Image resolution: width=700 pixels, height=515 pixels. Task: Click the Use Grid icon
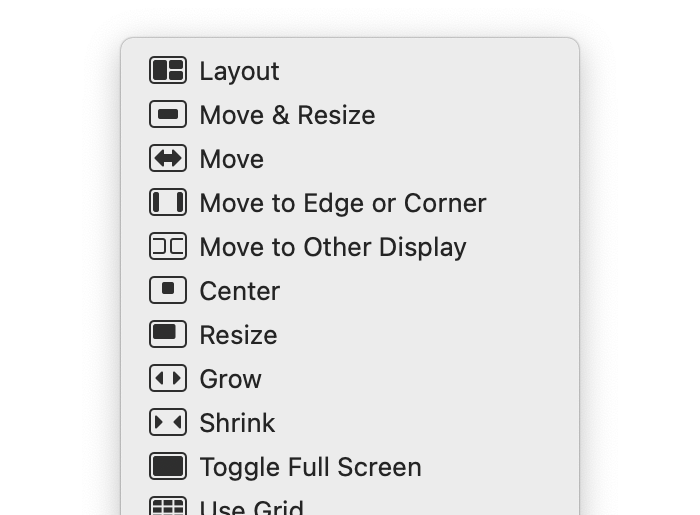[168, 507]
